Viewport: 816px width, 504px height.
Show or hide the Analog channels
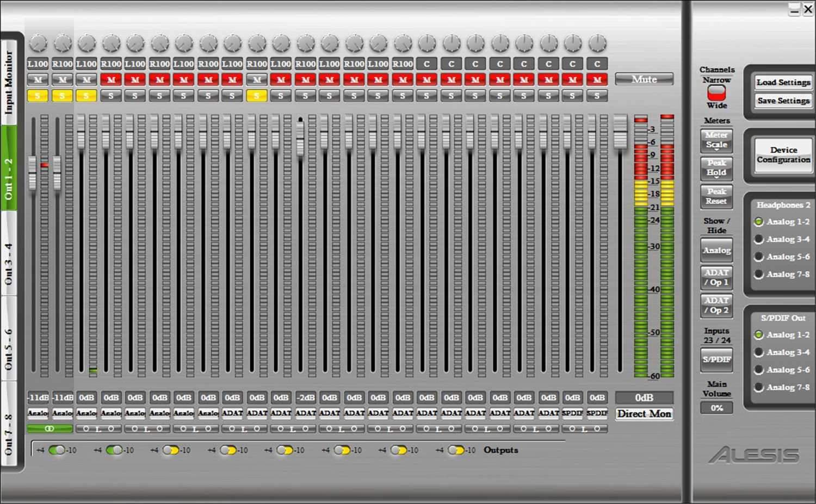tap(716, 250)
